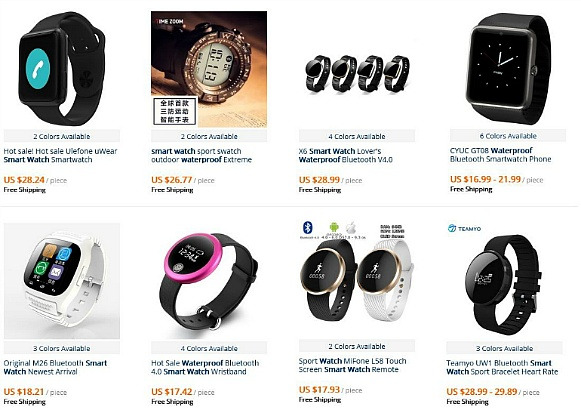The image size is (581, 410).
Task: Show 3 Colors Available for M26 watch
Action: pyautogui.click(x=62, y=349)
